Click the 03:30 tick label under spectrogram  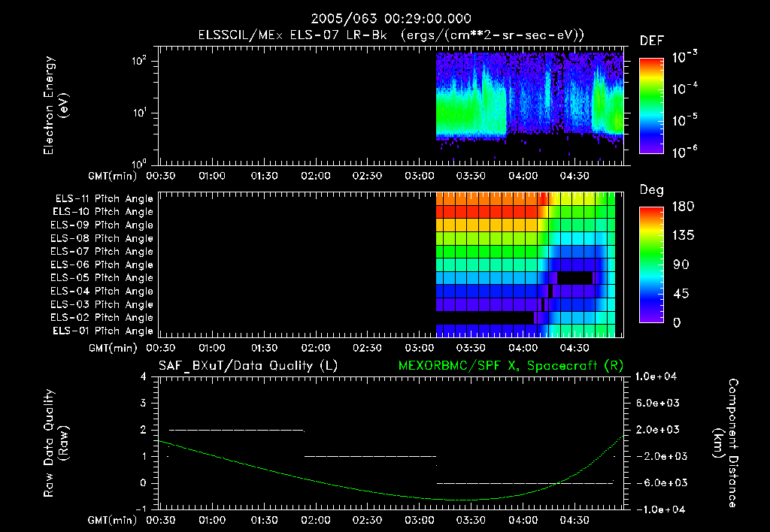[x=471, y=176]
